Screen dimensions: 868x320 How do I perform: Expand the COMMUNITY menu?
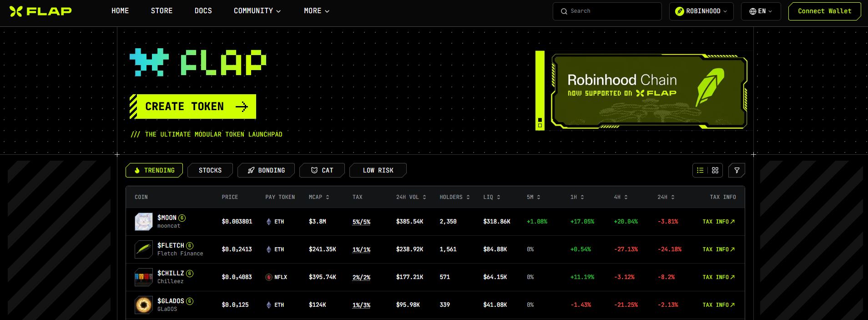257,11
